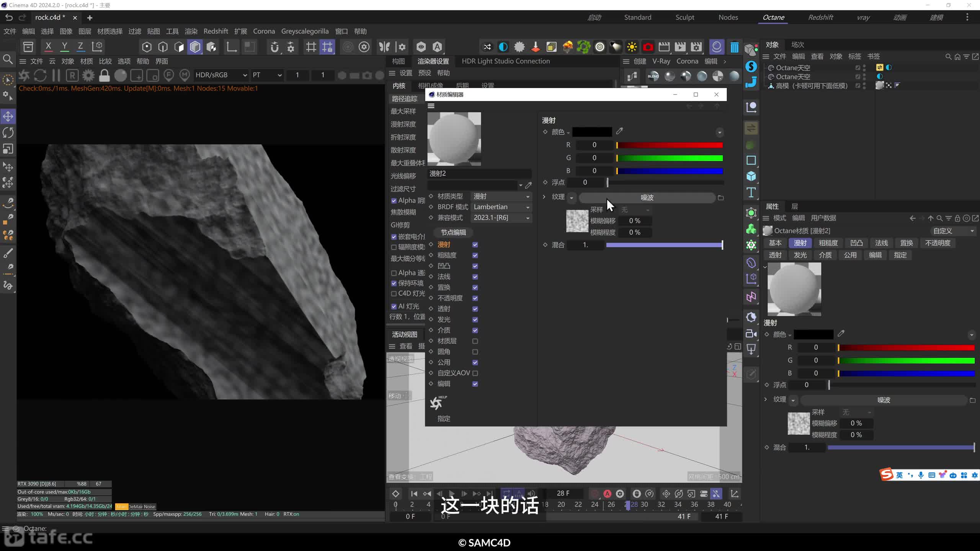Select the Move tool in left toolbar
Image resolution: width=980 pixels, height=551 pixels.
point(8,116)
